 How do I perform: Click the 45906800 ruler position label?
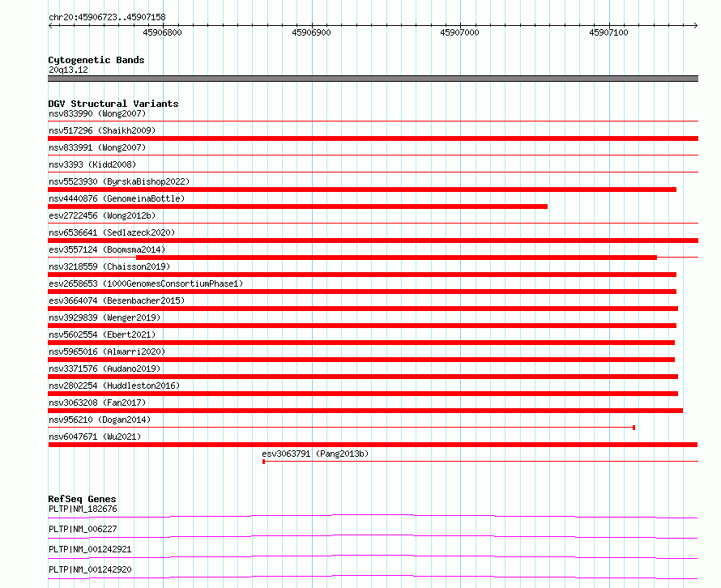[x=162, y=32]
